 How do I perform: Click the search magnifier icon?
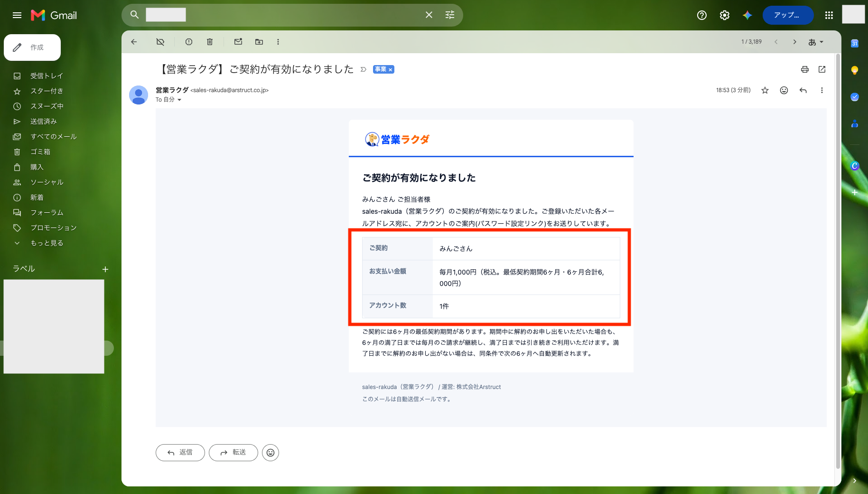(x=135, y=15)
